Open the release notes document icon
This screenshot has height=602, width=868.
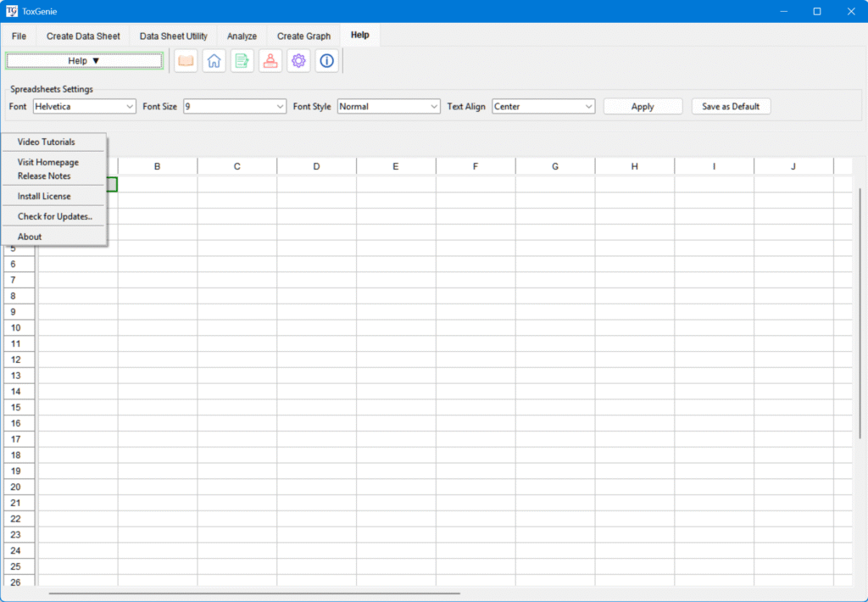(242, 61)
